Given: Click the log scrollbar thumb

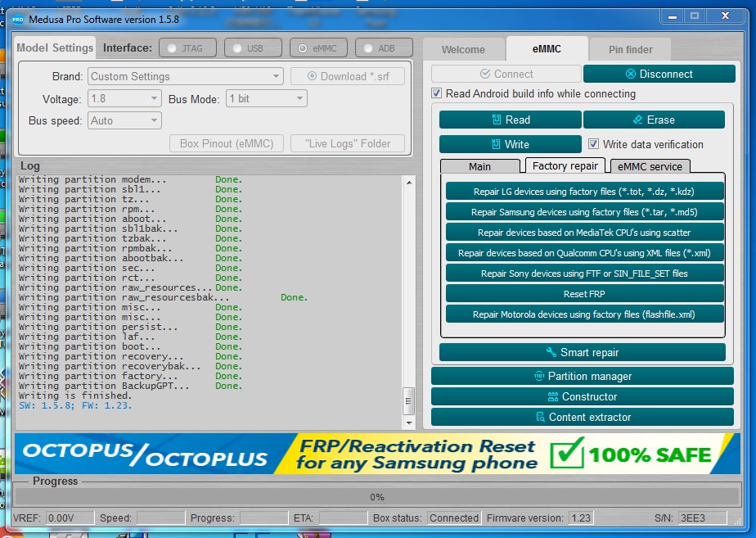Looking at the screenshot, I should (409, 401).
